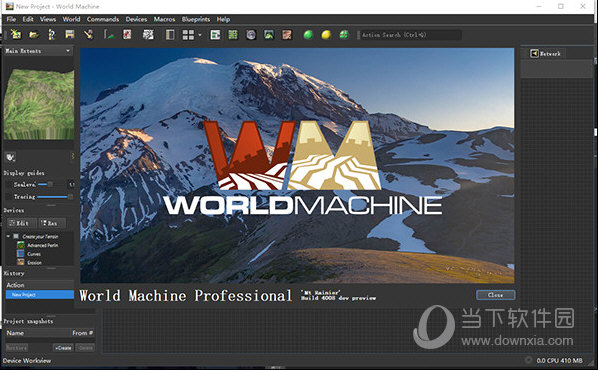598x370 pixels.
Task: Open the Macros menu
Action: click(164, 19)
